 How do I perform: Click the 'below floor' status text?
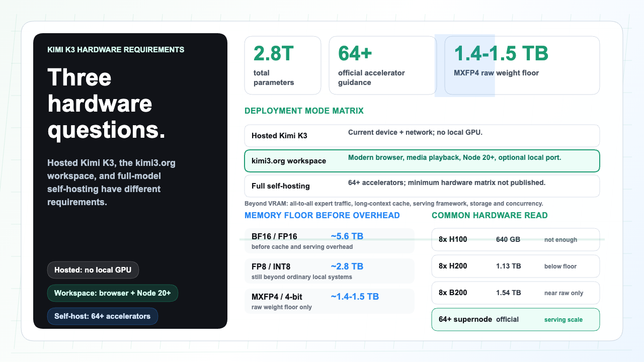coord(560,266)
